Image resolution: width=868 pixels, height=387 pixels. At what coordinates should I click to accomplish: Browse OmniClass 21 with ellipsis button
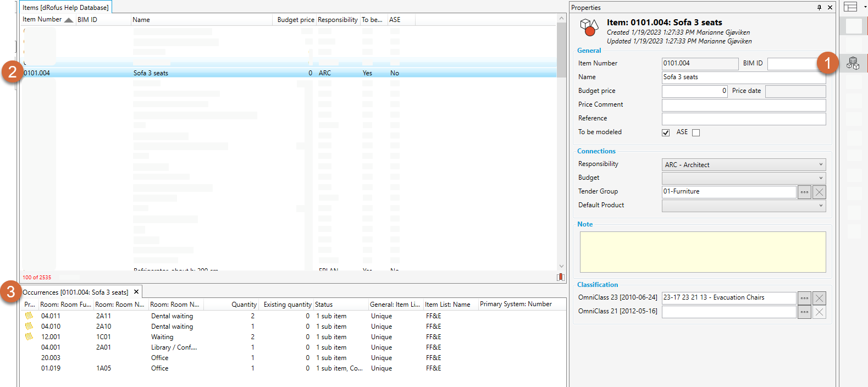[804, 312]
